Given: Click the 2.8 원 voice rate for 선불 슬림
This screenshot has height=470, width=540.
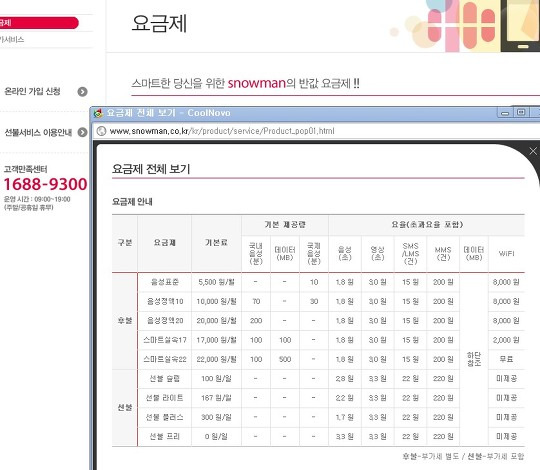Looking at the screenshot, I should pyautogui.click(x=345, y=378).
